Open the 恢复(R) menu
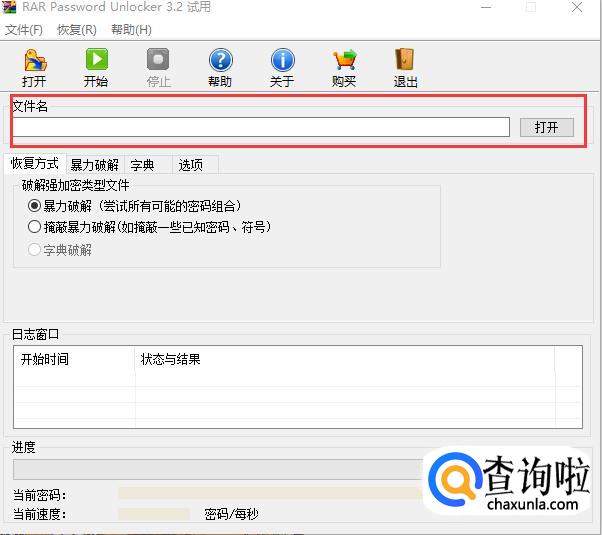 pos(77,30)
